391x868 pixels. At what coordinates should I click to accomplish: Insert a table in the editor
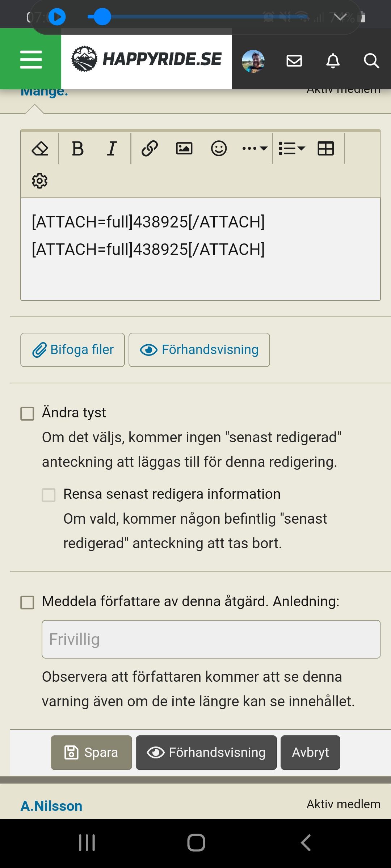[325, 149]
